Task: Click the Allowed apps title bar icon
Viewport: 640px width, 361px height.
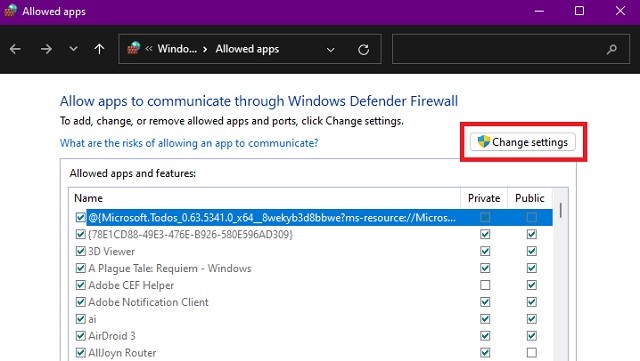Action: pyautogui.click(x=11, y=11)
